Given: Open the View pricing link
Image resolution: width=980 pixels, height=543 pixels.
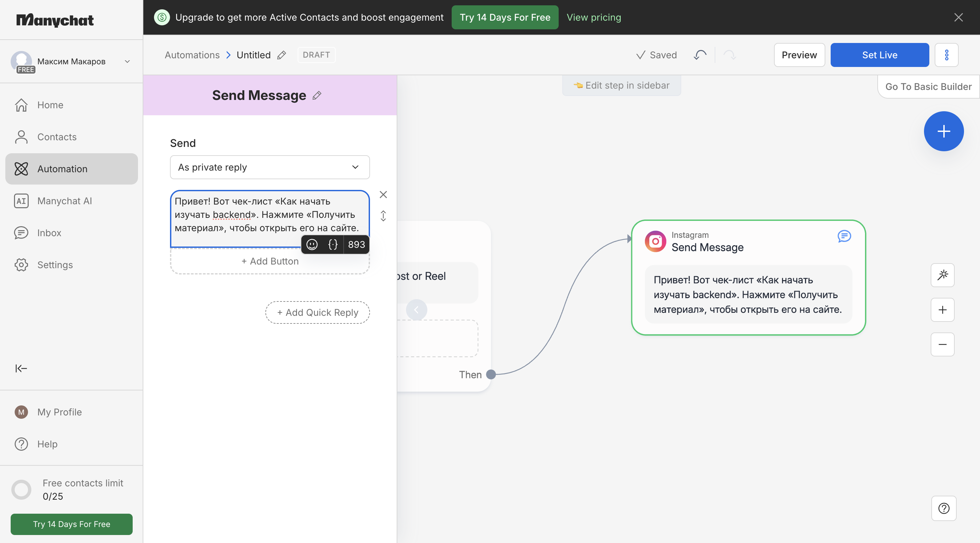Looking at the screenshot, I should 594,17.
